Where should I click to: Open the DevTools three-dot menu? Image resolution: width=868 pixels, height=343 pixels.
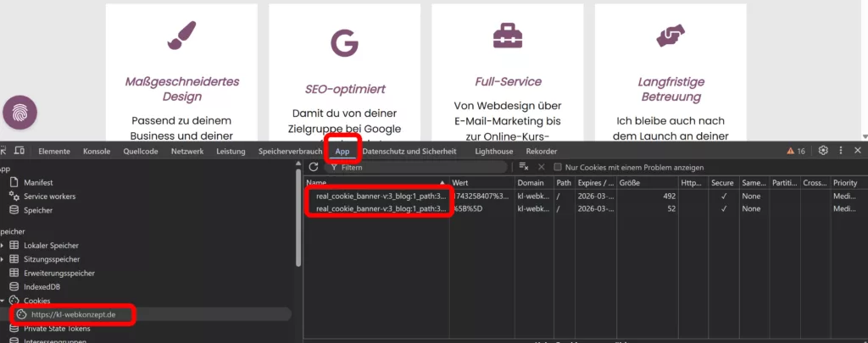tap(841, 151)
